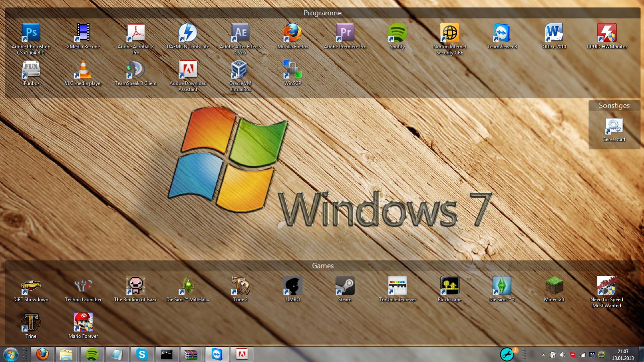This screenshot has height=362, width=644.
Task: Click the Show Desktop taskbar edge button
Action: tap(641, 355)
